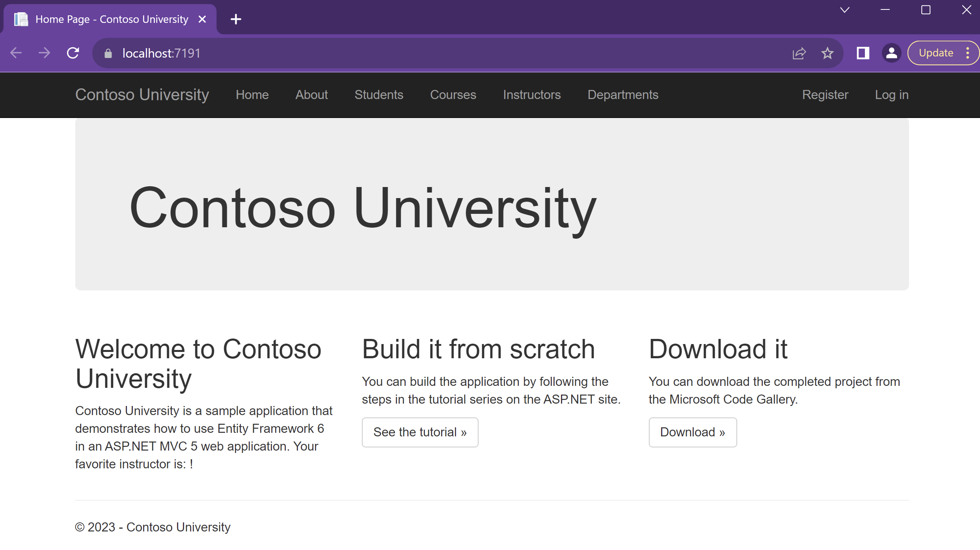Bookmark this page with the star icon
This screenshot has width=980, height=550.
(x=827, y=53)
